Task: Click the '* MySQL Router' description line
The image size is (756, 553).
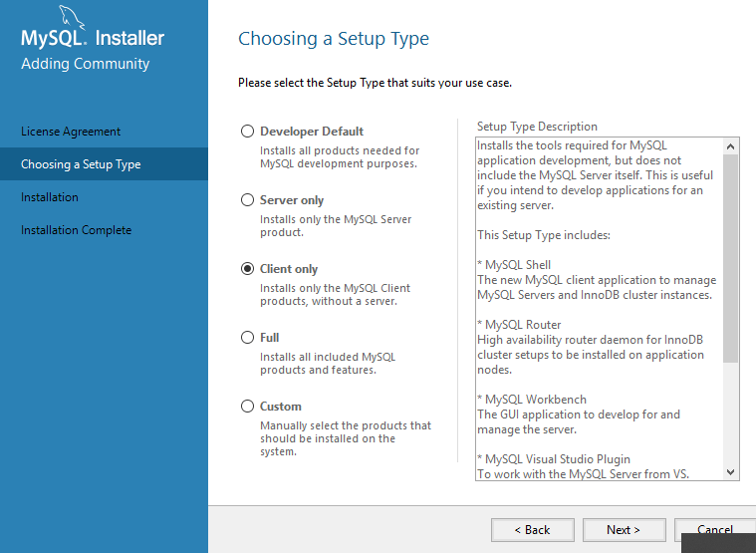Action: [x=519, y=325]
